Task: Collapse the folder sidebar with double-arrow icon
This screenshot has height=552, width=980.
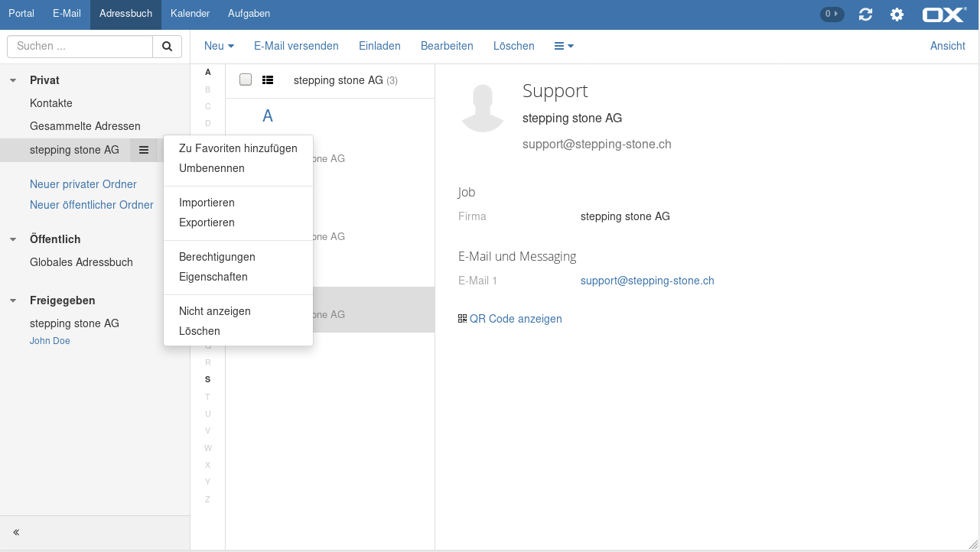Action: tap(16, 532)
